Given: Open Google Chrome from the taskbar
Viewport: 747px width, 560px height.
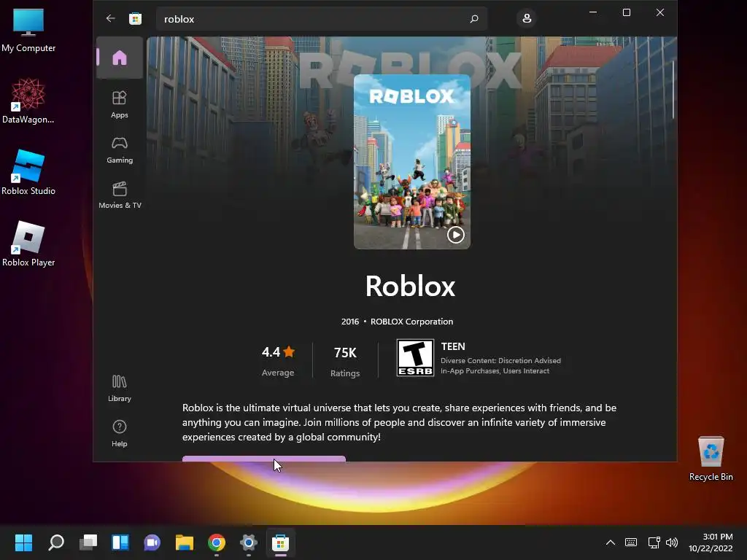Looking at the screenshot, I should [216, 542].
